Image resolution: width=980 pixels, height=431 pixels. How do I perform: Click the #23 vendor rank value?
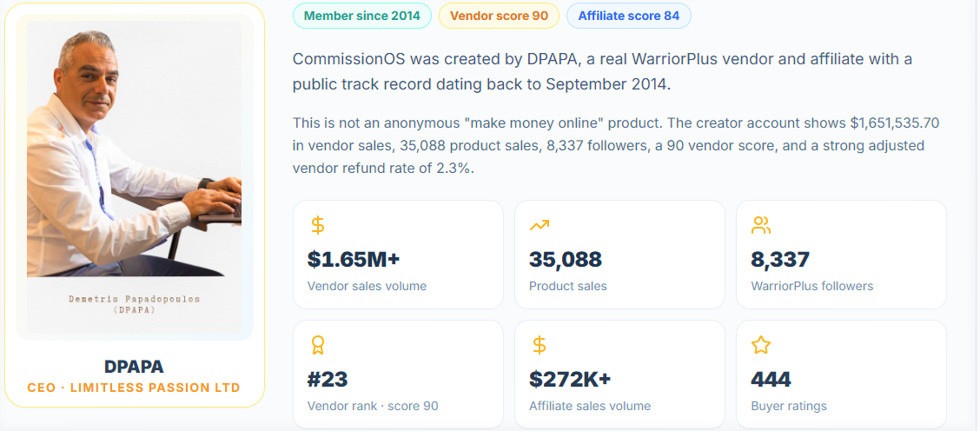(x=328, y=379)
